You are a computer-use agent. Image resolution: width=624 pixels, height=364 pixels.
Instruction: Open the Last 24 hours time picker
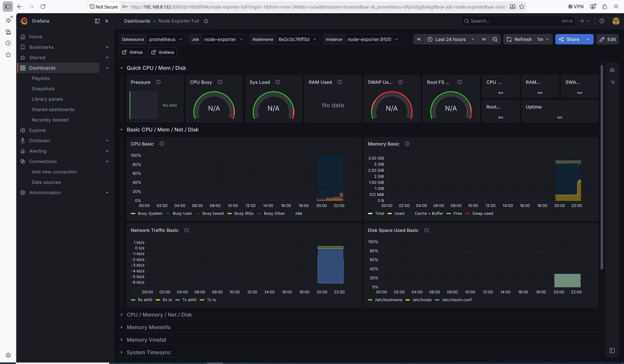[x=451, y=39]
